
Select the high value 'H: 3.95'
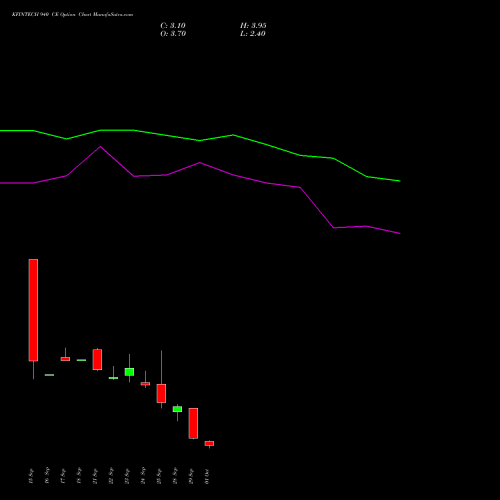253,26
